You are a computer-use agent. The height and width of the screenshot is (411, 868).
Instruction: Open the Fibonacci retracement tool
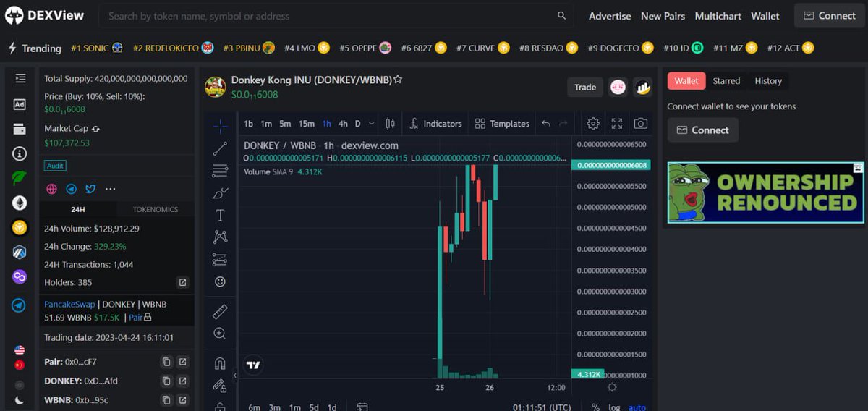pyautogui.click(x=220, y=171)
